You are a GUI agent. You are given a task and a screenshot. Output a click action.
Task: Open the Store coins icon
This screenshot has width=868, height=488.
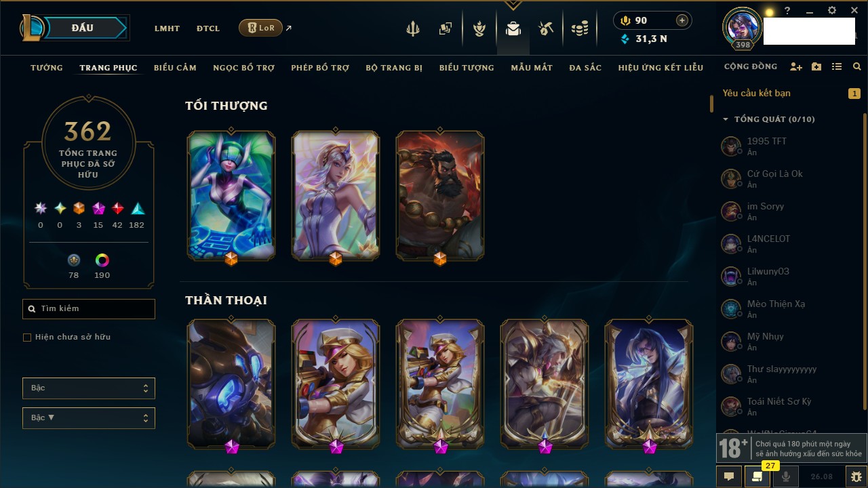pos(579,28)
